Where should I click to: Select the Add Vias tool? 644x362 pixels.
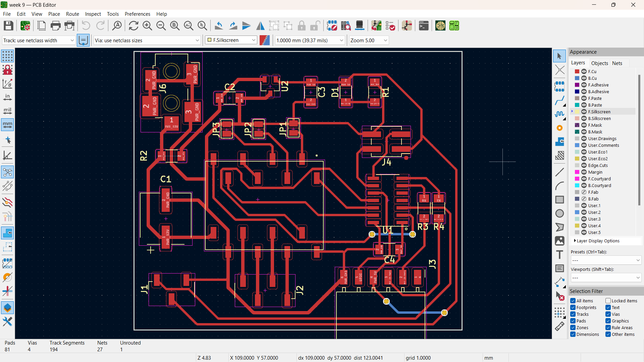[559, 128]
